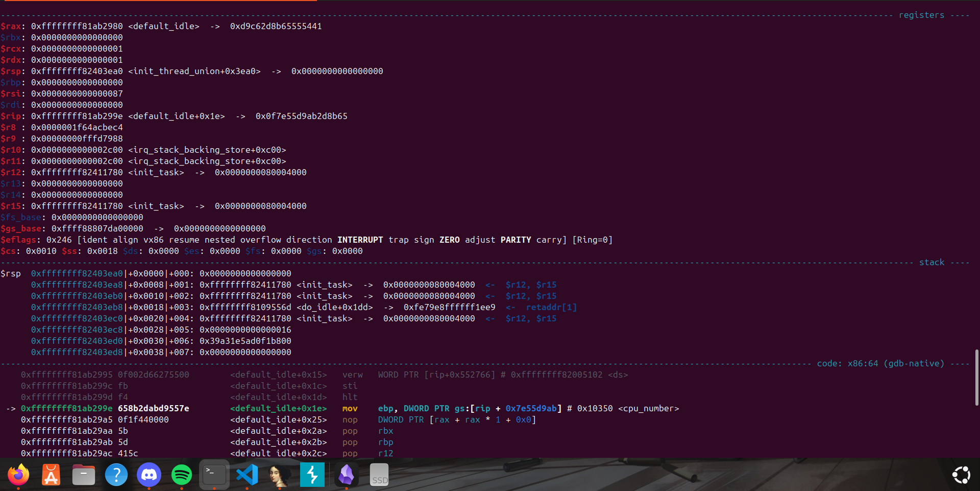
Task: Click the 'stack' section header label
Action: click(932, 263)
